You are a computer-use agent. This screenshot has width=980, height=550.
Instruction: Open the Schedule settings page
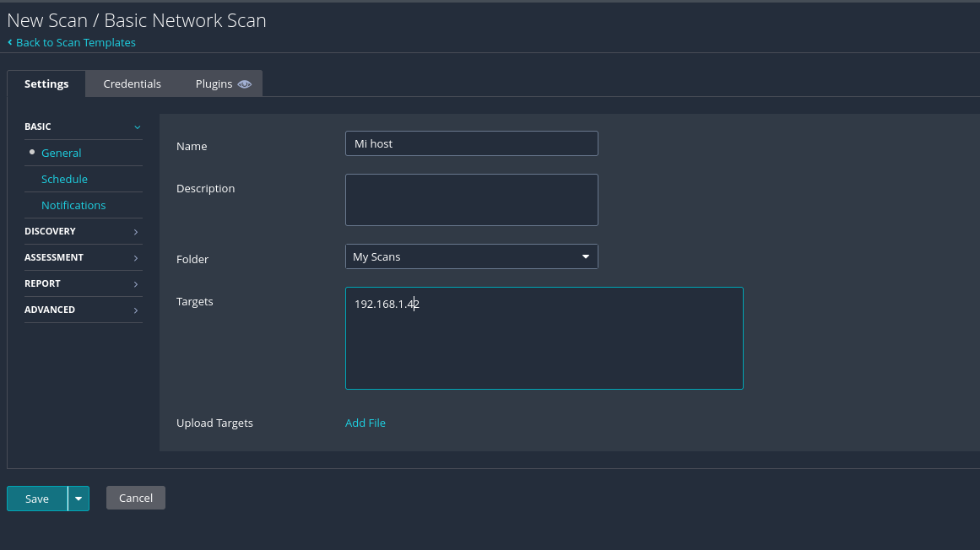pyautogui.click(x=64, y=179)
